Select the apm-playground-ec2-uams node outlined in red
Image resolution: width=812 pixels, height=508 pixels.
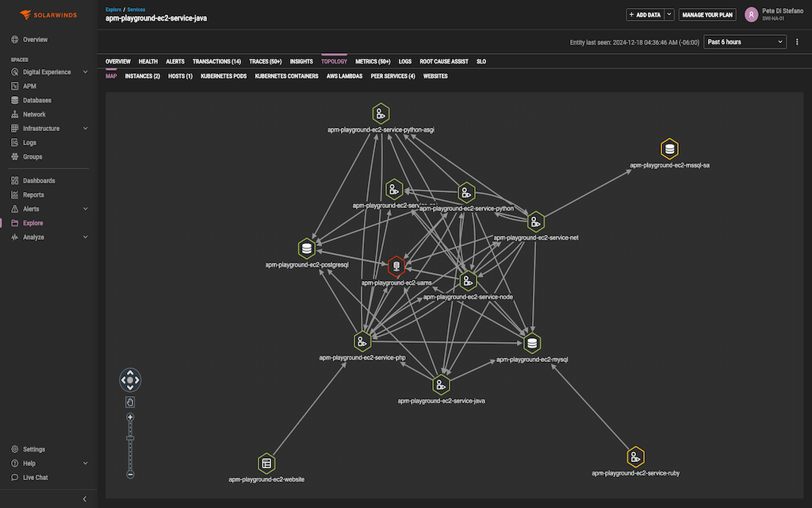[396, 266]
